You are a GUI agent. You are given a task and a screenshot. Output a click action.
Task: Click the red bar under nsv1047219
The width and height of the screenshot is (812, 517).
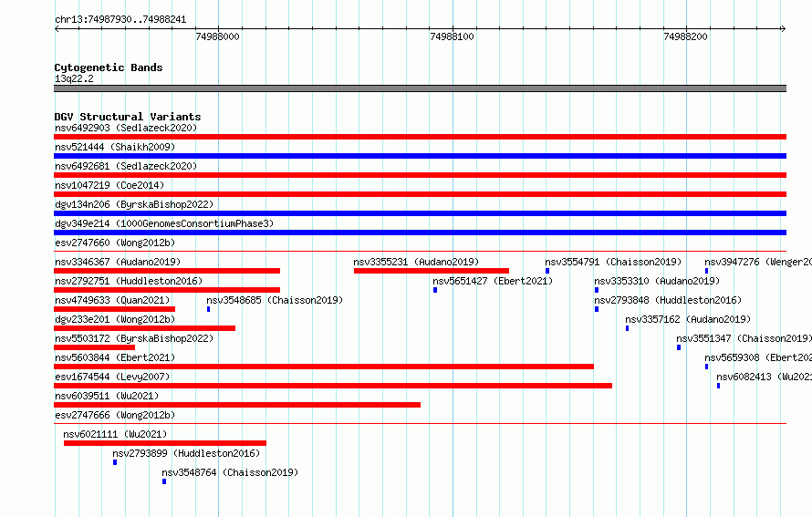pyautogui.click(x=420, y=194)
